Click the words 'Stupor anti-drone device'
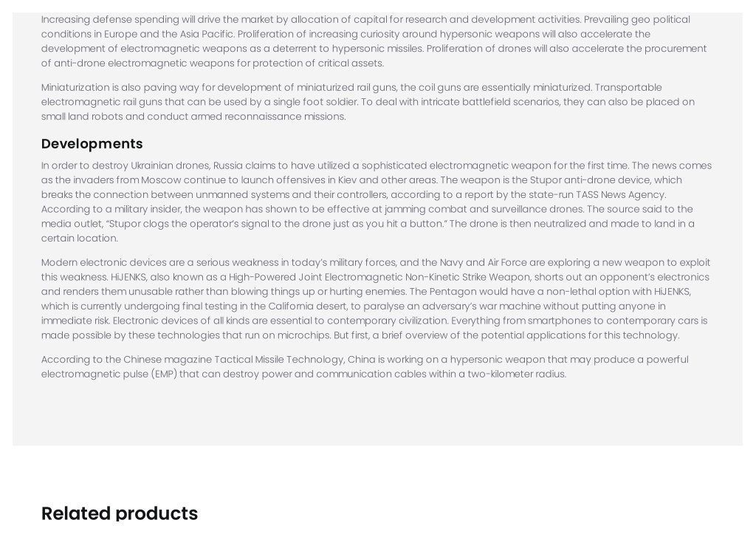 pyautogui.click(x=582, y=180)
